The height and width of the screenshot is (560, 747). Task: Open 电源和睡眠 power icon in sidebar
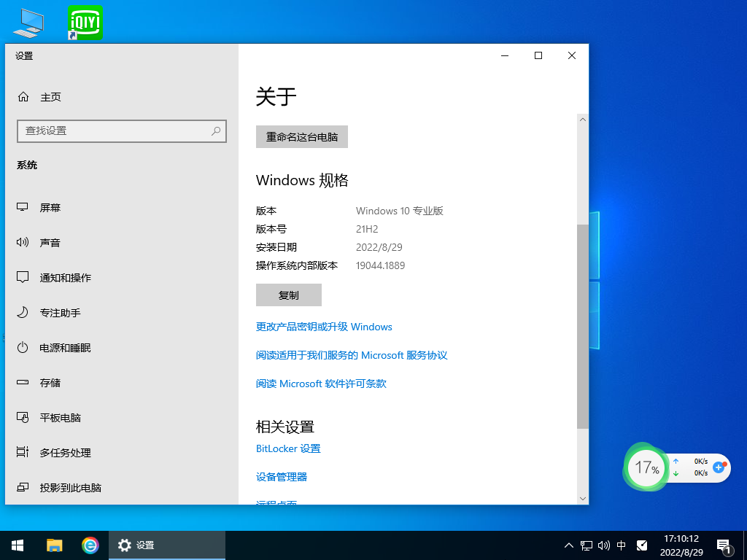click(23, 348)
